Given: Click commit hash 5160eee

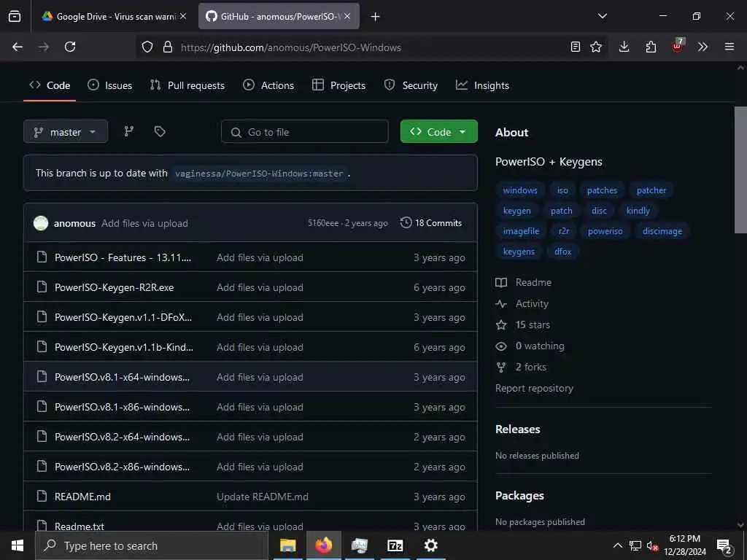Looking at the screenshot, I should coord(323,223).
